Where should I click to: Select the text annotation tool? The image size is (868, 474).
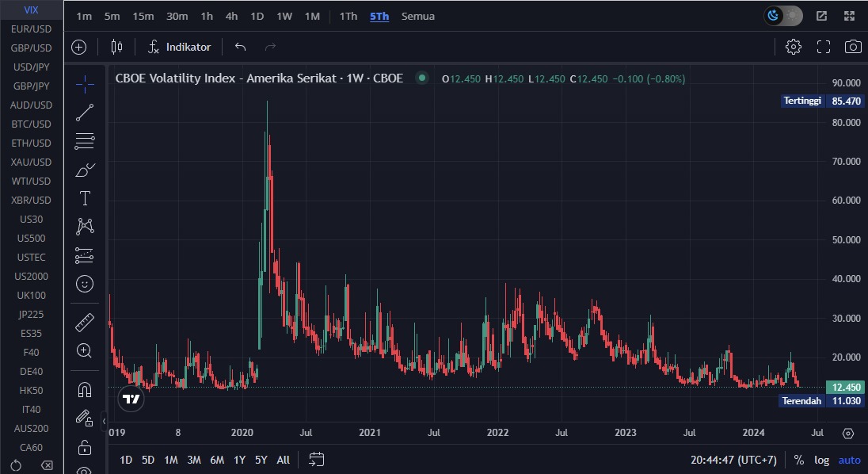point(85,198)
